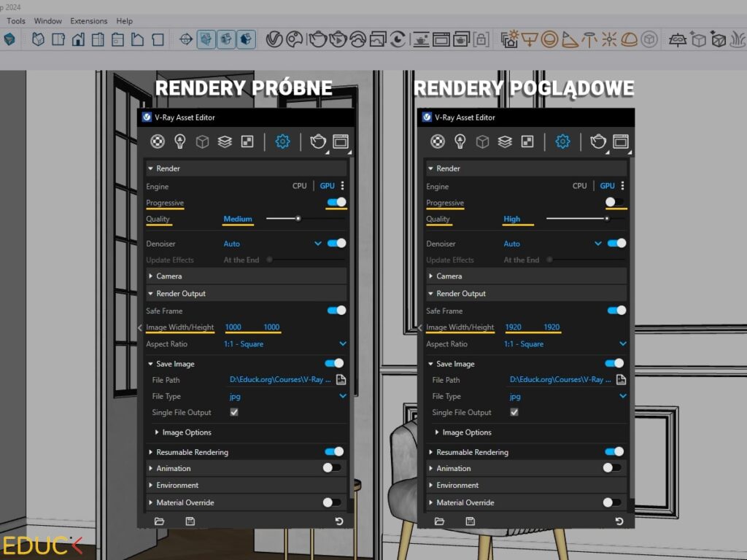The height and width of the screenshot is (560, 747).
Task: Turn off Progressive toggle in the Rendery Próbne panel
Action: tap(336, 203)
